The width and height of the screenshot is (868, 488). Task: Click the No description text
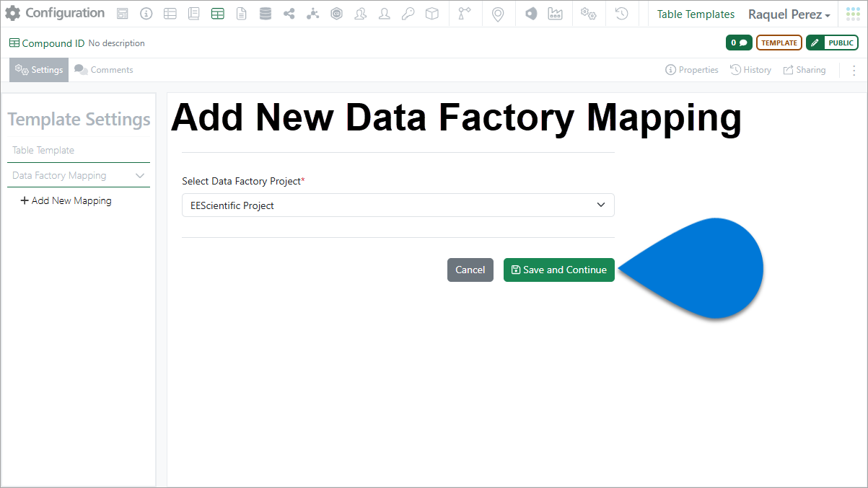(x=117, y=43)
